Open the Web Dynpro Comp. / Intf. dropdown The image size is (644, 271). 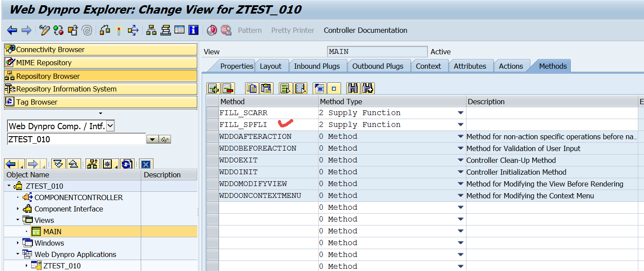[x=110, y=126]
